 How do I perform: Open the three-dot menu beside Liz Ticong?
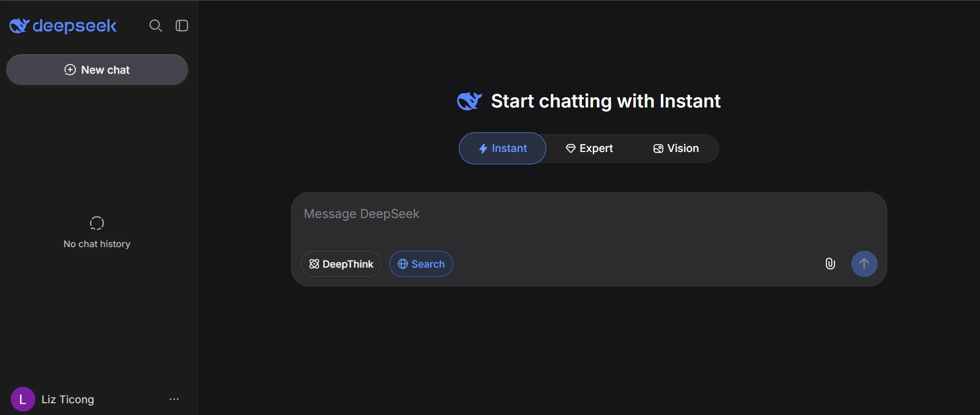[x=174, y=399]
